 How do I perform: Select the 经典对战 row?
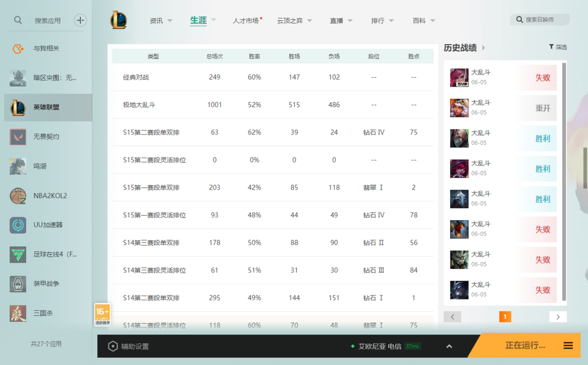[x=273, y=77]
